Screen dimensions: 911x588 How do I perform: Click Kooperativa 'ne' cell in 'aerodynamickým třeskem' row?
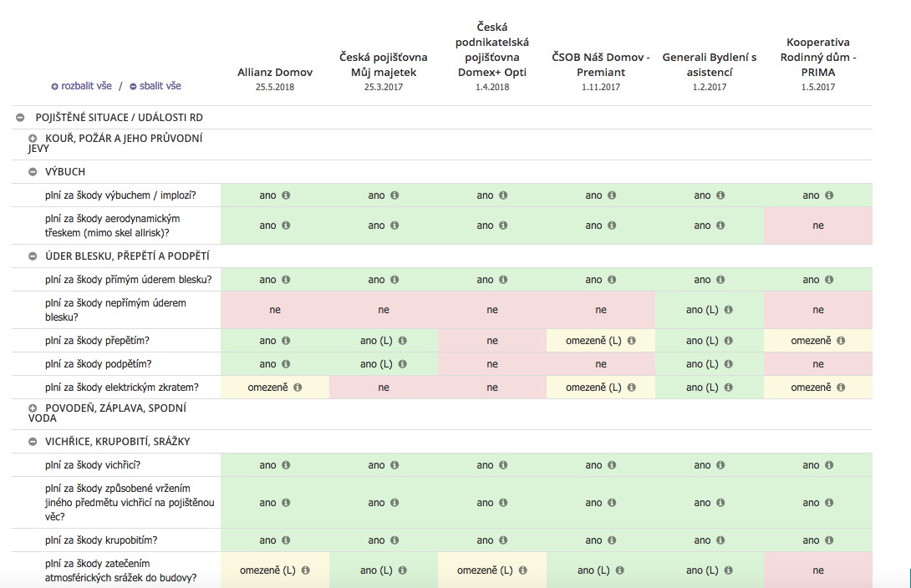coord(818,226)
